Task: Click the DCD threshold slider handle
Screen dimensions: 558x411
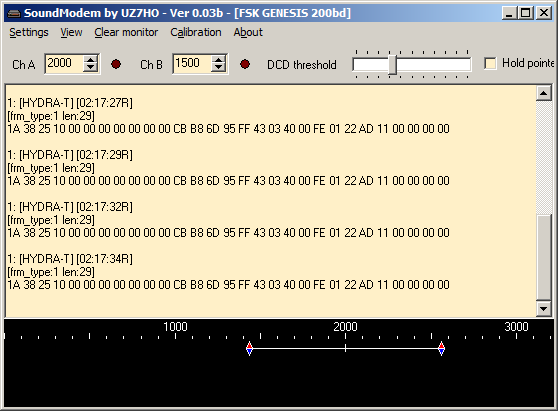Action: [393, 65]
